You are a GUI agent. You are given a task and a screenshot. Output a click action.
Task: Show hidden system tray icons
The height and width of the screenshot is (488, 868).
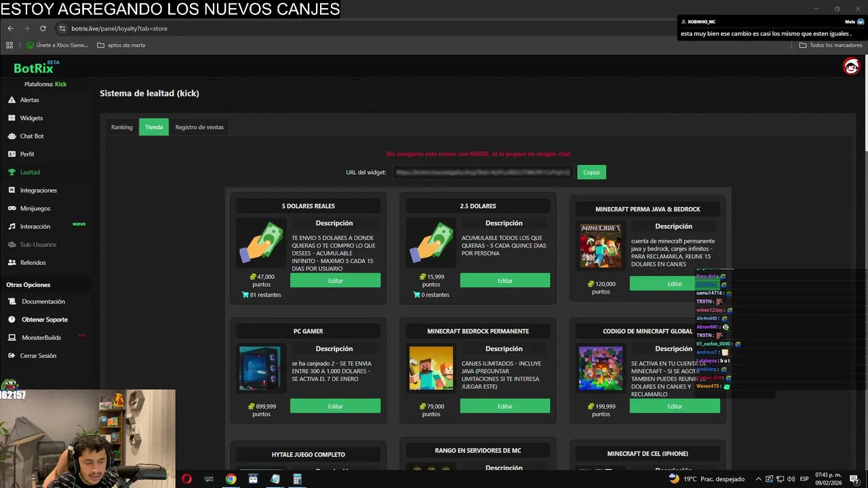[x=758, y=479]
